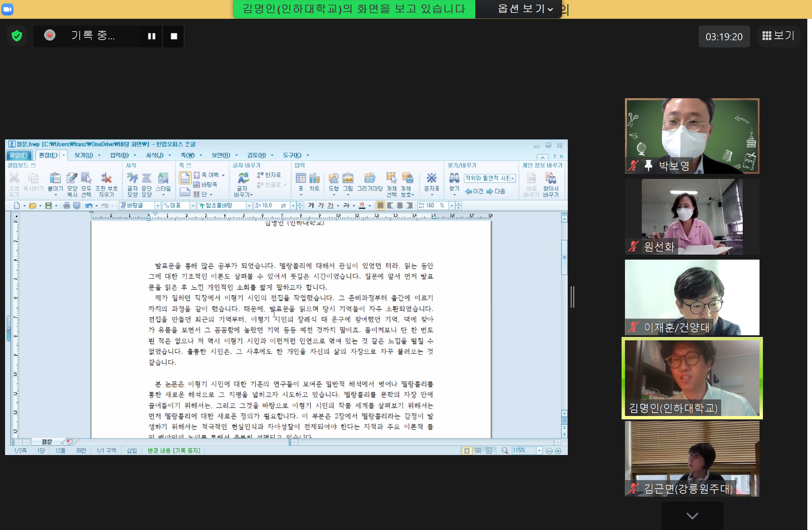Click the search text input field
The image size is (812, 530).
click(487, 178)
